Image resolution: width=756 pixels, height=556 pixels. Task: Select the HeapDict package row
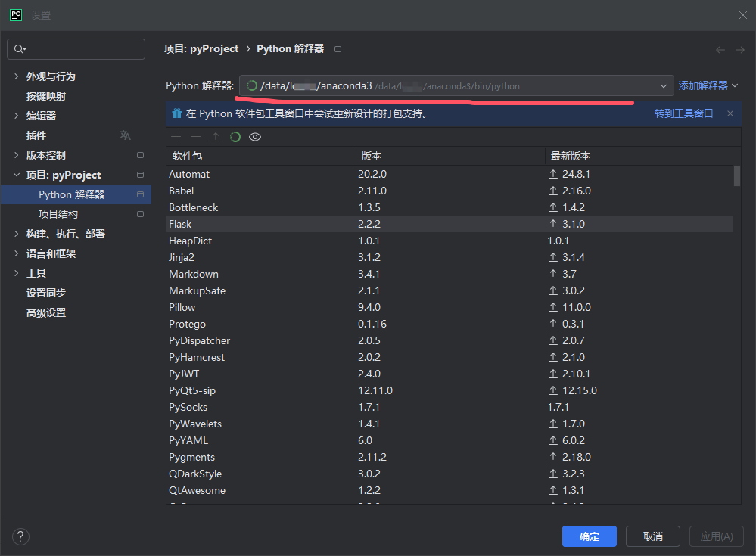450,241
